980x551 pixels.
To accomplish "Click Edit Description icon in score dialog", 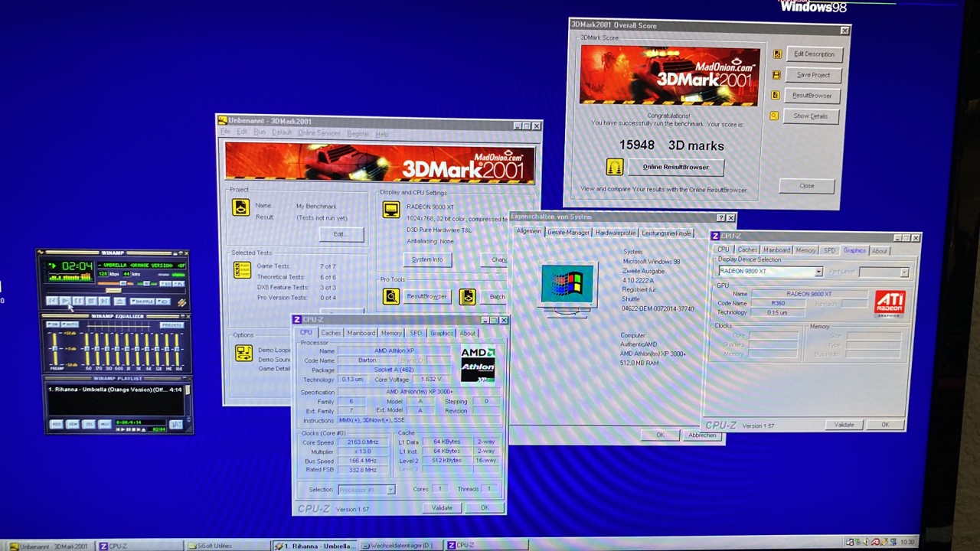I will click(777, 54).
